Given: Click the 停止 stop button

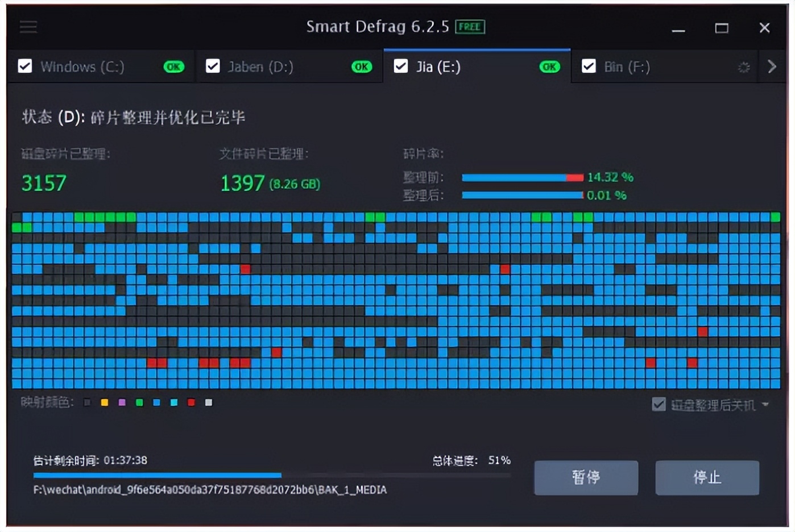Looking at the screenshot, I should (707, 477).
